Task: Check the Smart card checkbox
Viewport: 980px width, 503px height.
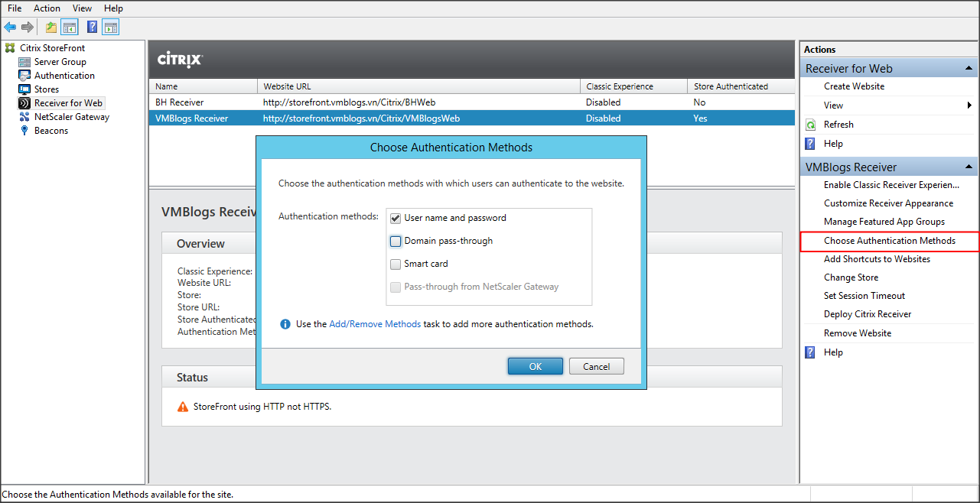Action: coord(396,264)
